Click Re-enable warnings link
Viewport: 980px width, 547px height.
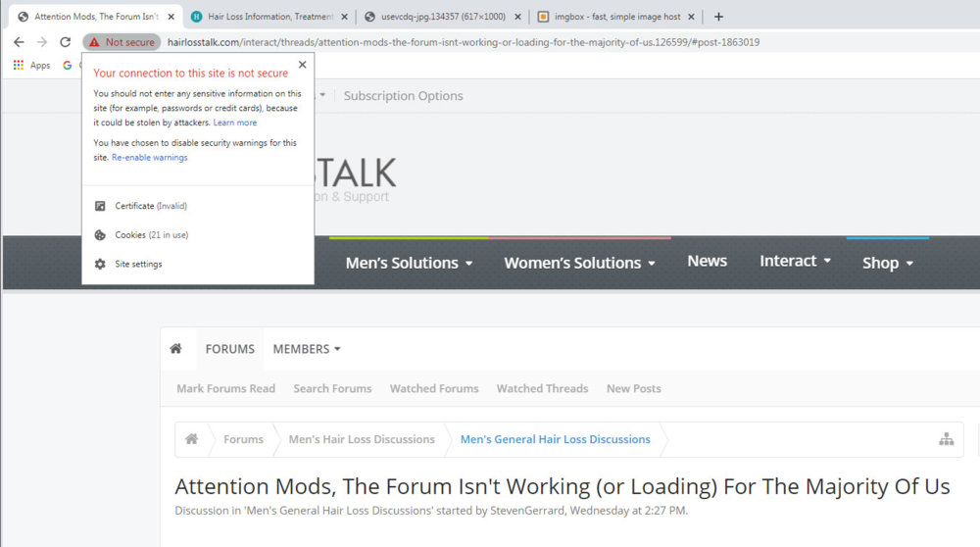pyautogui.click(x=149, y=158)
